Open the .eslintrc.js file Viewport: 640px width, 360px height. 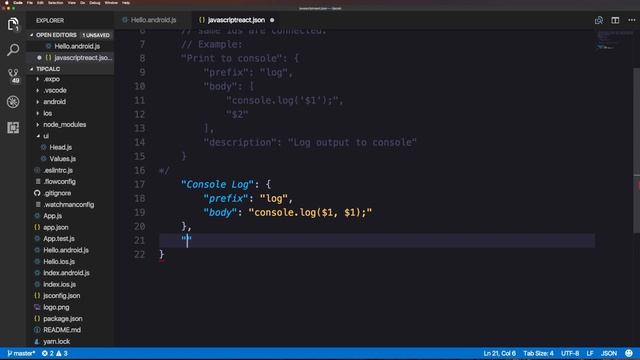tap(58, 170)
